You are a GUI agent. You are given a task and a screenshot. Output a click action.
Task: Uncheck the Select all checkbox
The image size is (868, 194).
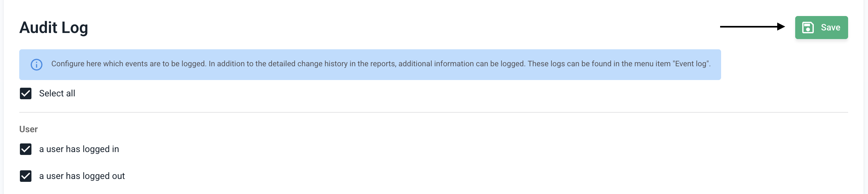click(x=26, y=93)
